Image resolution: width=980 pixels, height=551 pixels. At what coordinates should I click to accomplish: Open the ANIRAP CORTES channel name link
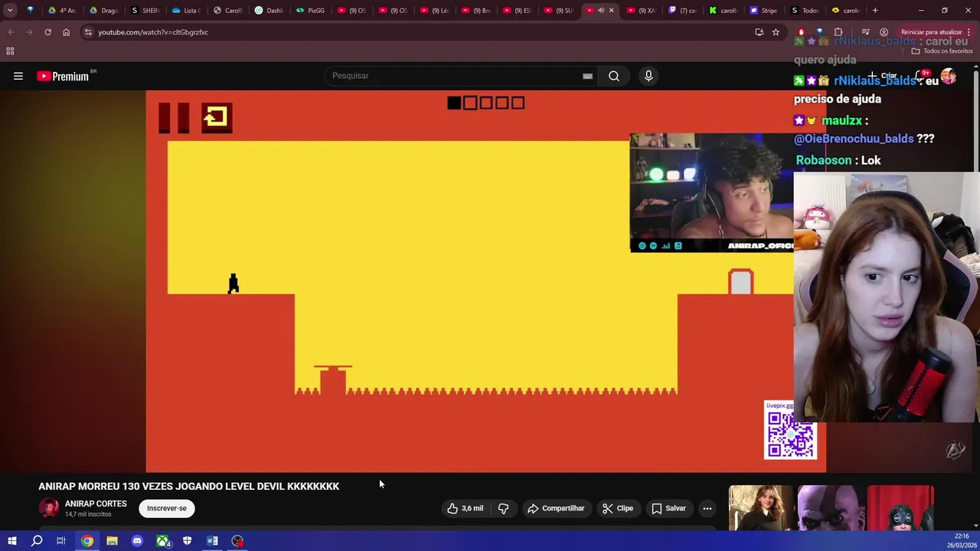coord(96,504)
